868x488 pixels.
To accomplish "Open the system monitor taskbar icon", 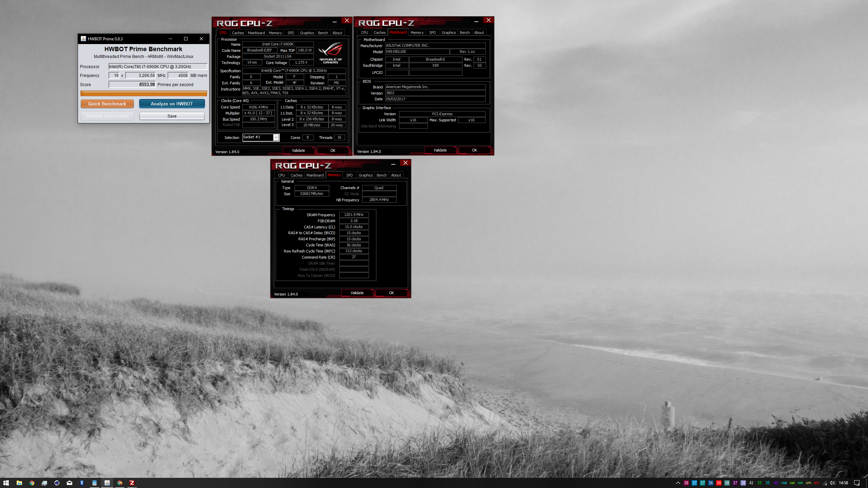I will 44,483.
